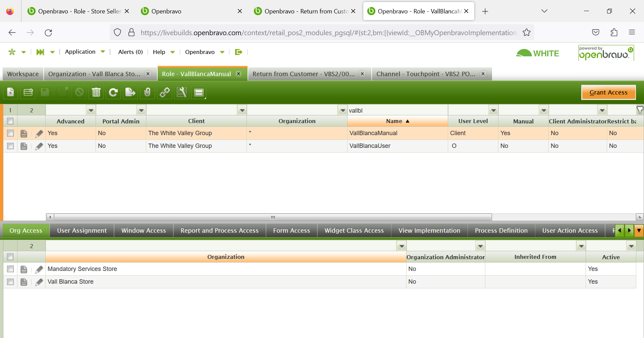Click the delete record trash icon
Screen dimensions: 644x338
[96, 92]
